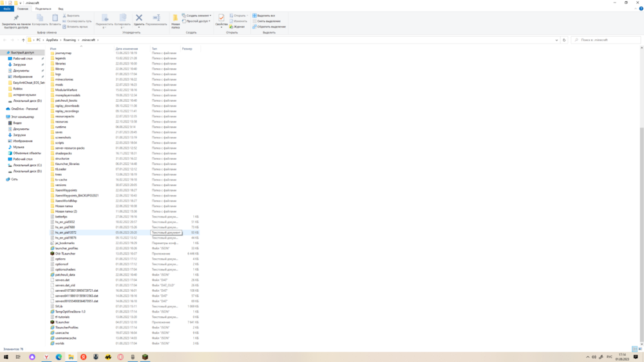Open Yandex Browser from the taskbar
Image resolution: width=644 pixels, height=362 pixels.
coord(46,357)
